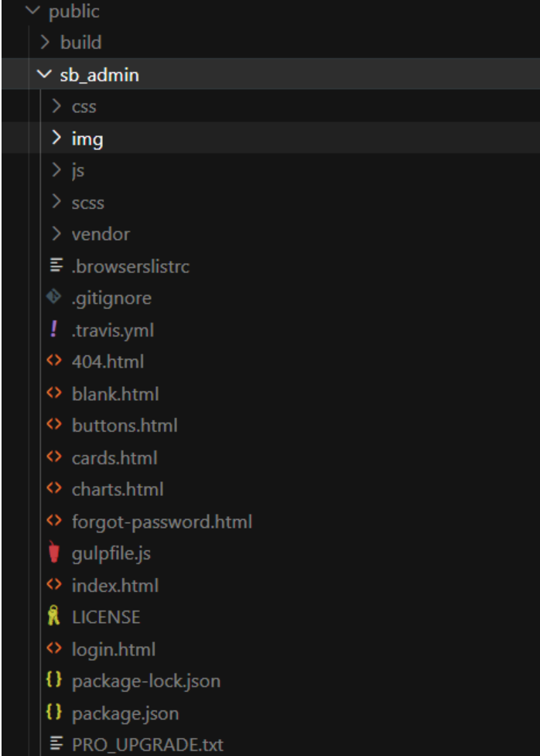Expand the css folder chevron
The image size is (540, 756).
56,107
